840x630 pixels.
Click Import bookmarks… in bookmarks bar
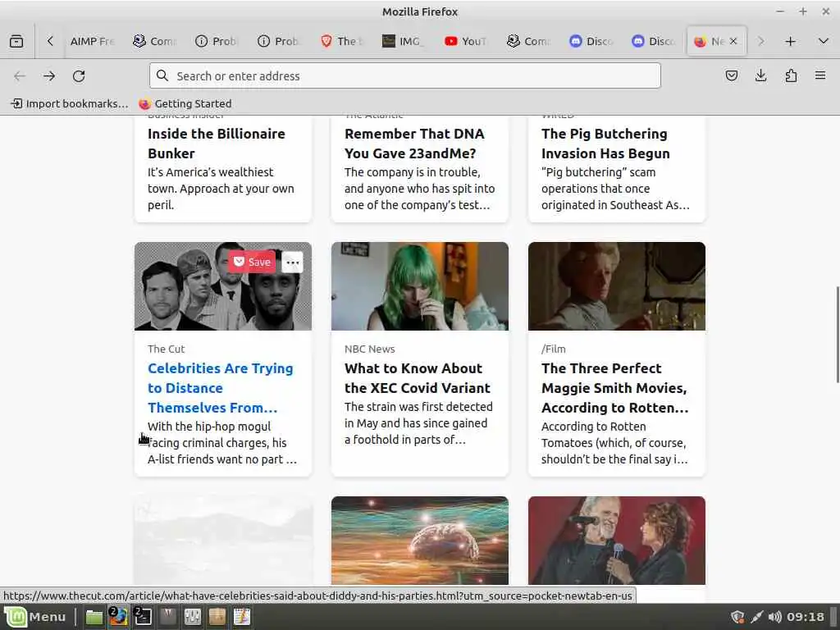[x=71, y=103]
